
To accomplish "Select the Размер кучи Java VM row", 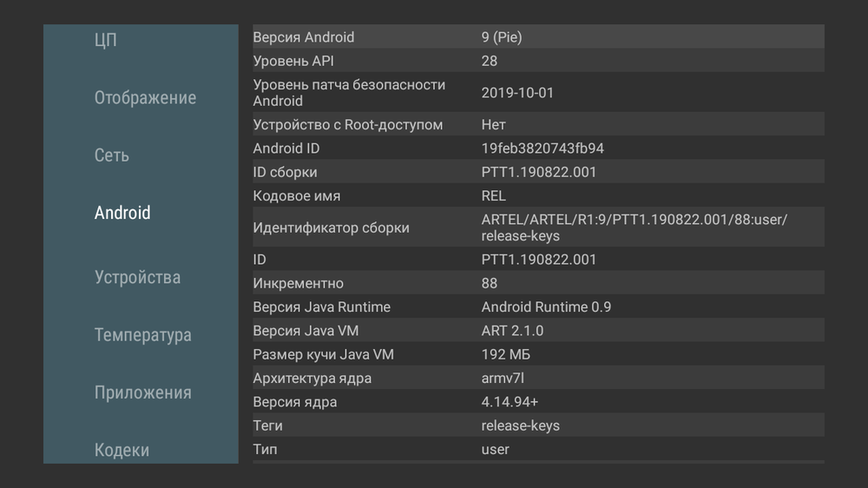I will tap(538, 354).
